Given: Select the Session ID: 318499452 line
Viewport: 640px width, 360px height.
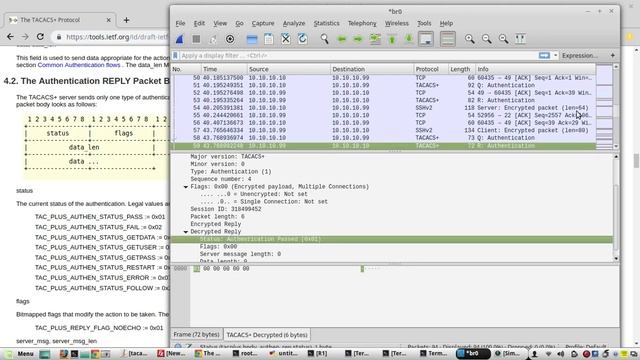Looking at the screenshot, I should [x=226, y=209].
